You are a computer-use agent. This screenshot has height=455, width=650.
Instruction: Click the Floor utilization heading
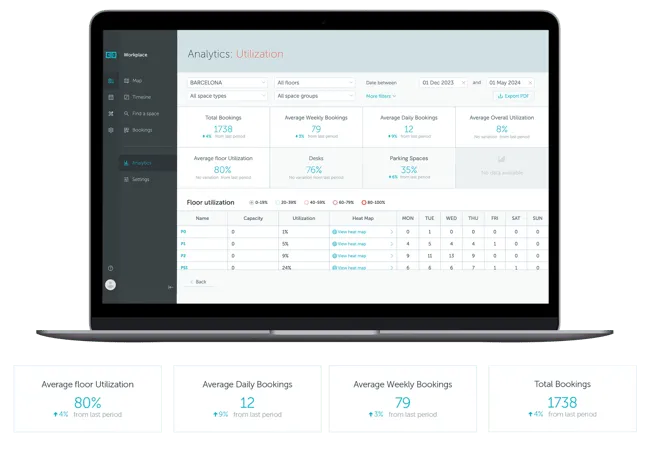pyautogui.click(x=211, y=203)
